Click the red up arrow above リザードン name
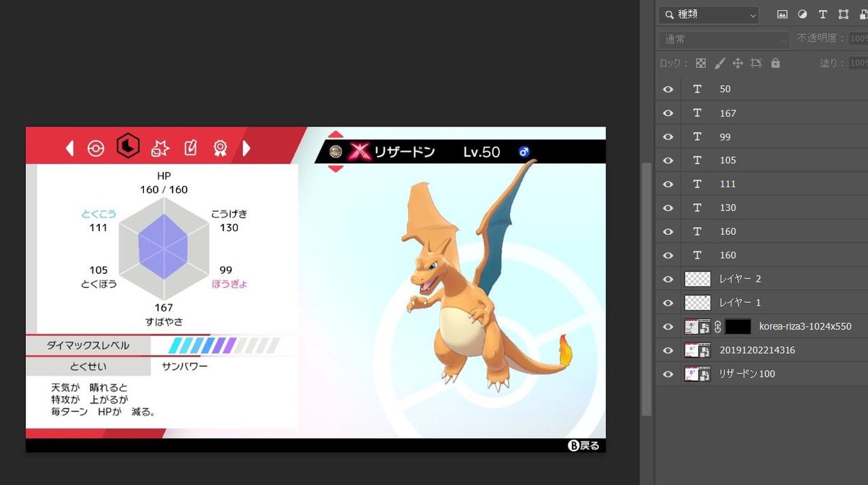Screen dimensions: 868x485 tap(335, 134)
